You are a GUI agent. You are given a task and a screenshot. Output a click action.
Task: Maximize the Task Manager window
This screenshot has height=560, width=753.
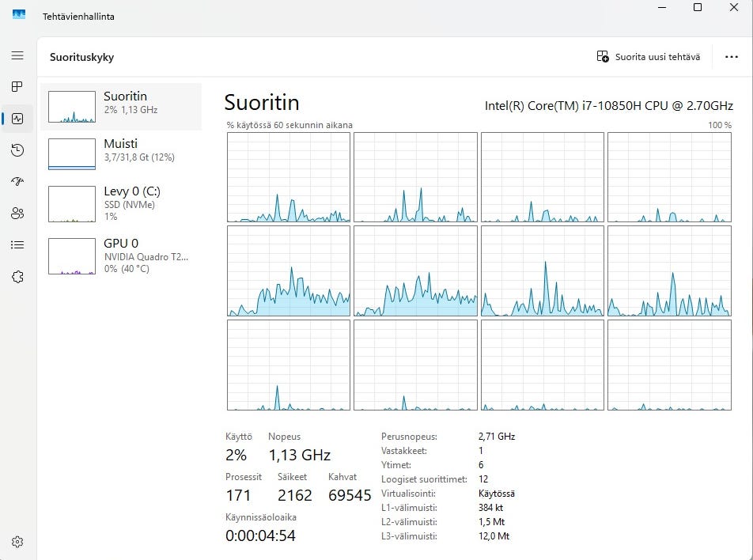point(697,8)
